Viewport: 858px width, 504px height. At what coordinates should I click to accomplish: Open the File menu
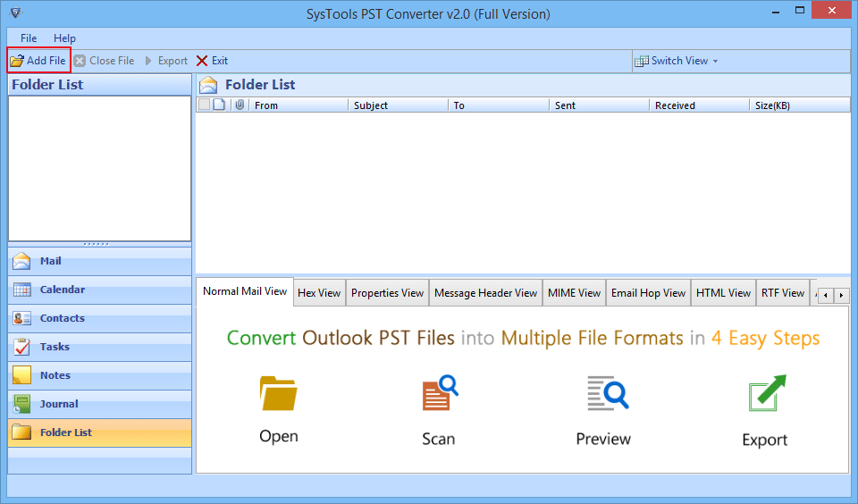coord(29,38)
